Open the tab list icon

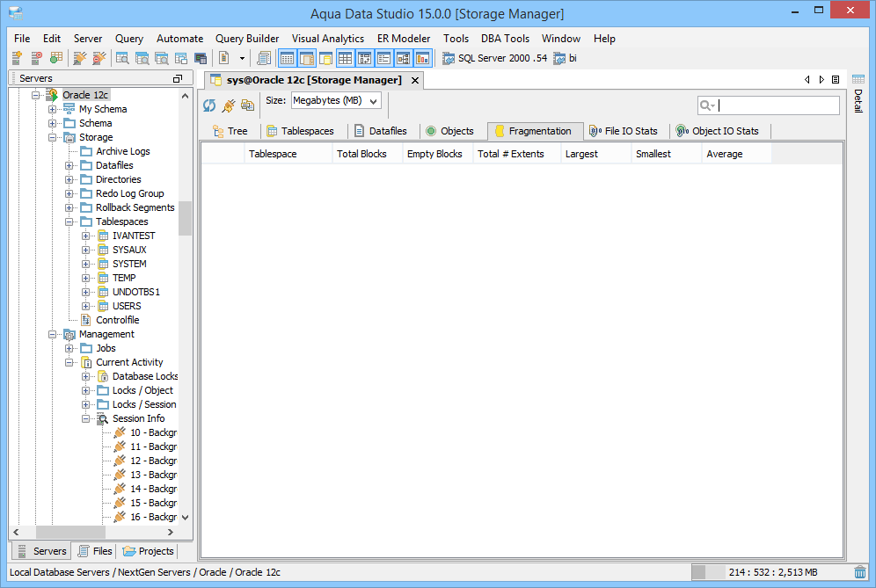click(x=836, y=80)
